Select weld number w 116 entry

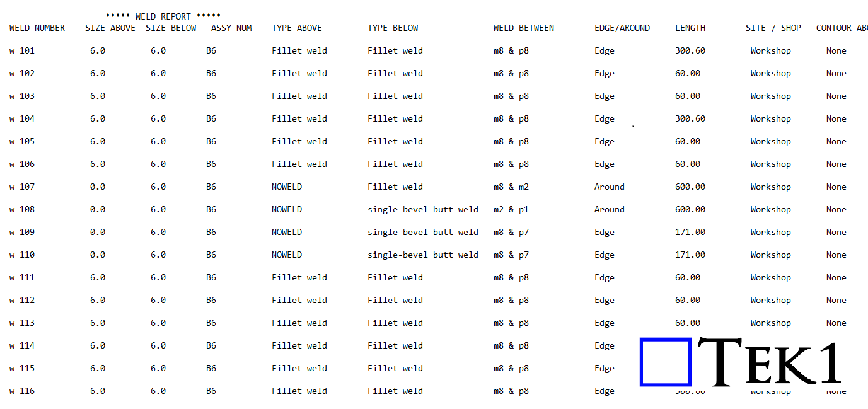(22, 391)
